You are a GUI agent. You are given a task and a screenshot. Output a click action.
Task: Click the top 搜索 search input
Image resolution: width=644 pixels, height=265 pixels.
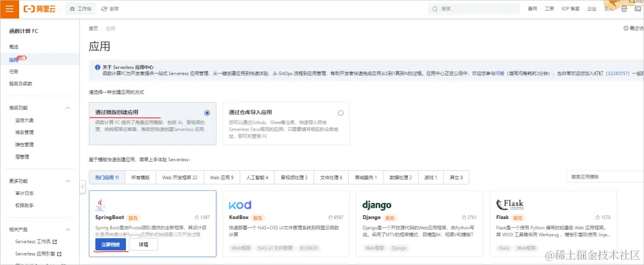tap(475, 8)
